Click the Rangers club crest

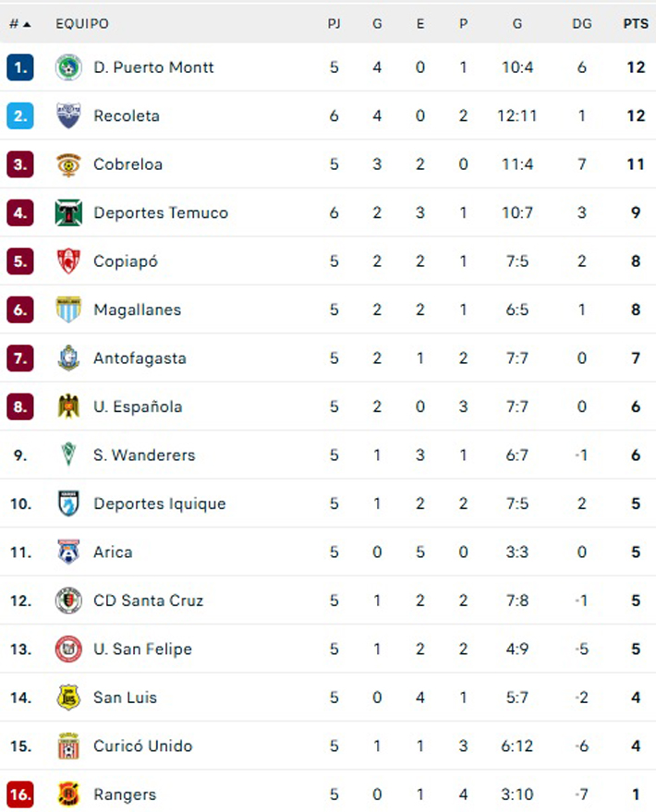tap(68, 794)
